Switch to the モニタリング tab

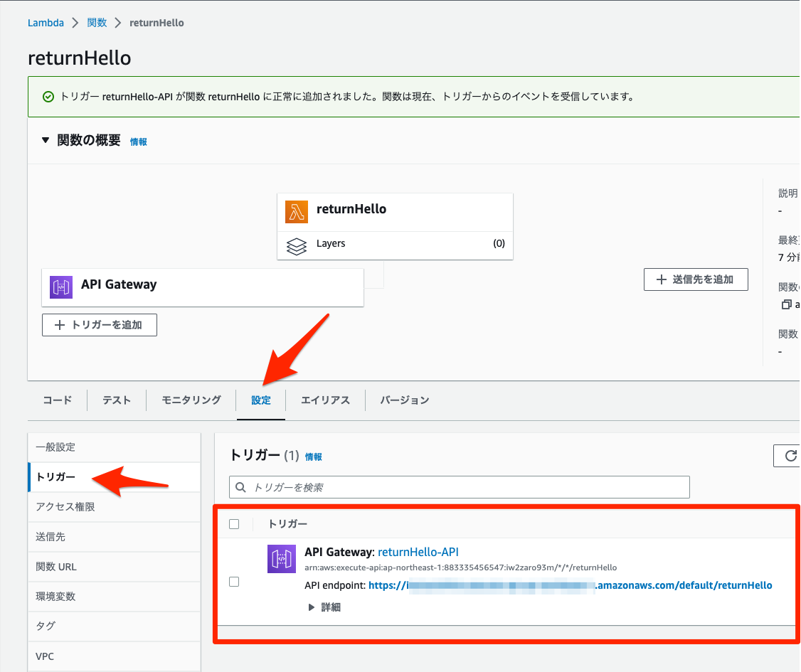point(190,400)
